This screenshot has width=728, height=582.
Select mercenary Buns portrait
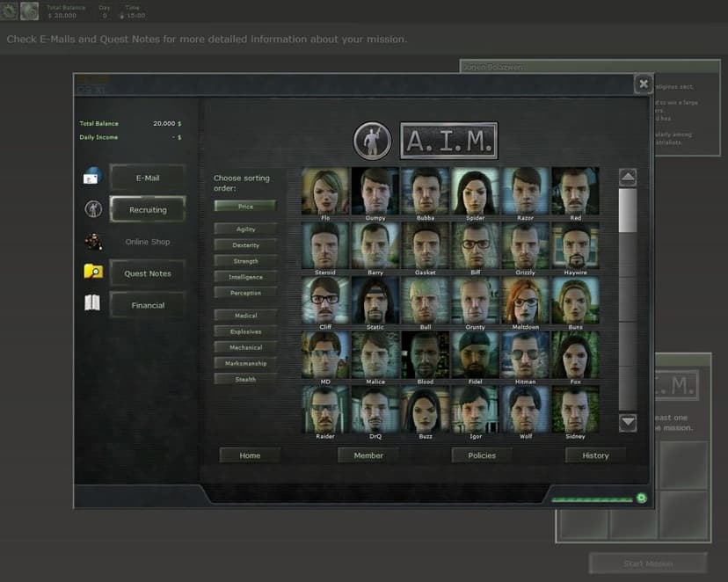(575, 301)
